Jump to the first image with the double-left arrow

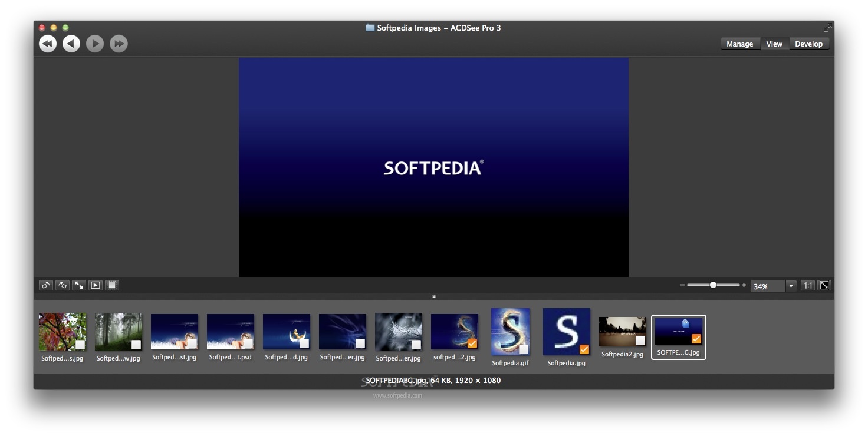point(48,44)
